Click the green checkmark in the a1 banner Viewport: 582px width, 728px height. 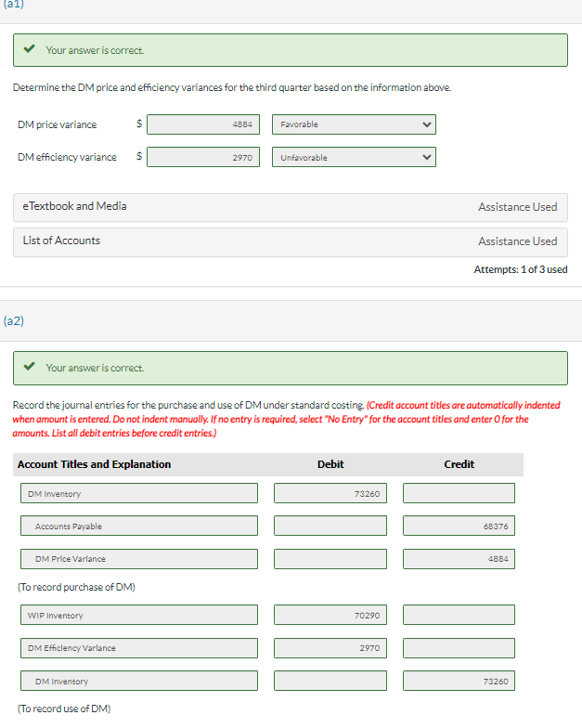(30, 48)
